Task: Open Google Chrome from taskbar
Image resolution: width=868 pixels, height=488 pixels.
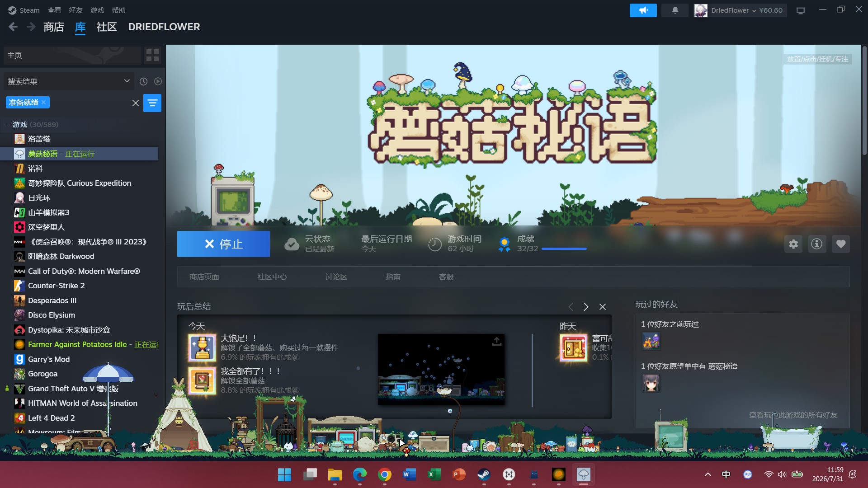Action: pyautogui.click(x=384, y=474)
